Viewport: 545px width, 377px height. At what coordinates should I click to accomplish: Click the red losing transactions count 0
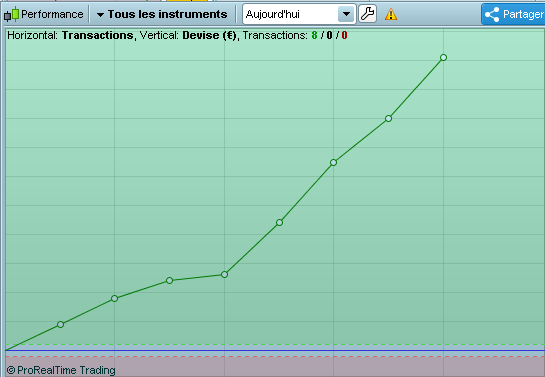point(344,35)
